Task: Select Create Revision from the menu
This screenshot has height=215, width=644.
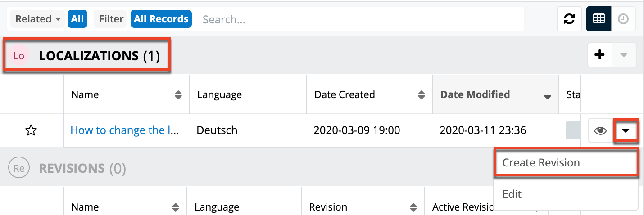Action: pos(541,163)
